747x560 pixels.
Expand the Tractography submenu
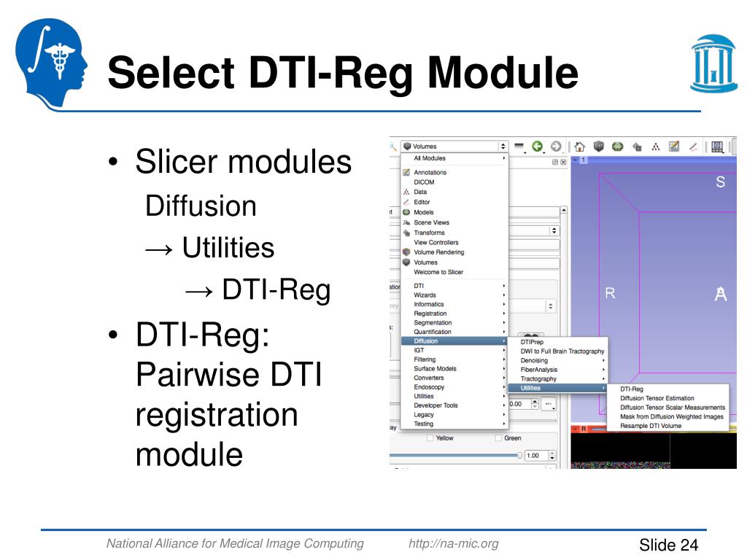pos(558,379)
